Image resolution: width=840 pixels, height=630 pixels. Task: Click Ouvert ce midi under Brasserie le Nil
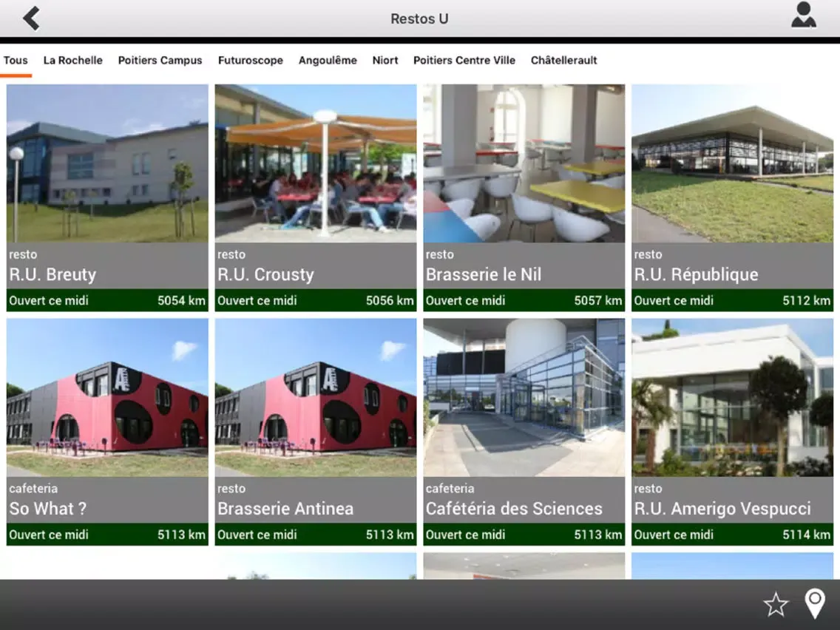(x=466, y=300)
